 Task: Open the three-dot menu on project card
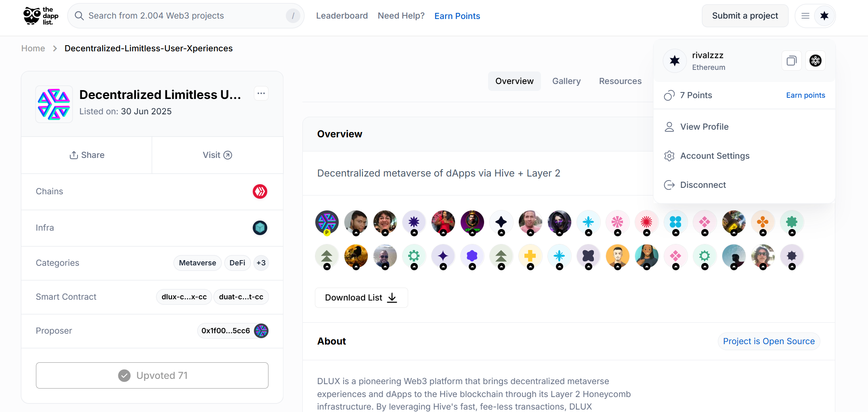[x=261, y=94]
